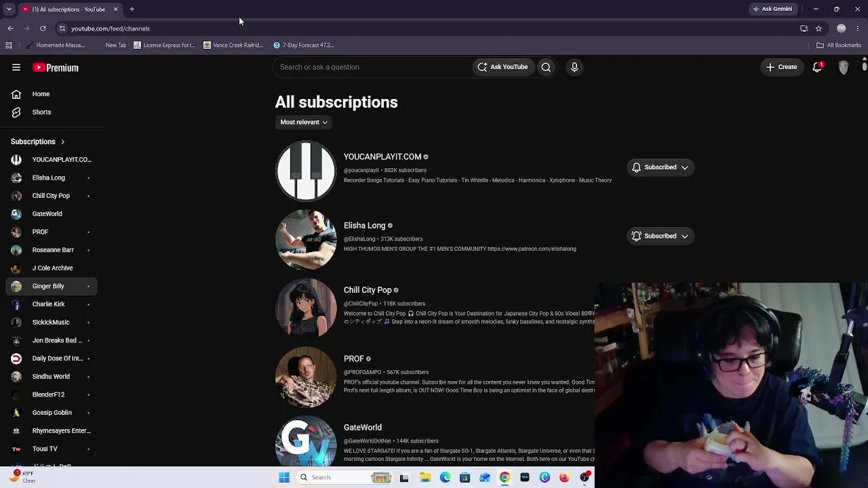
Task: Open the Most relevant sort dropdown
Action: coord(304,123)
